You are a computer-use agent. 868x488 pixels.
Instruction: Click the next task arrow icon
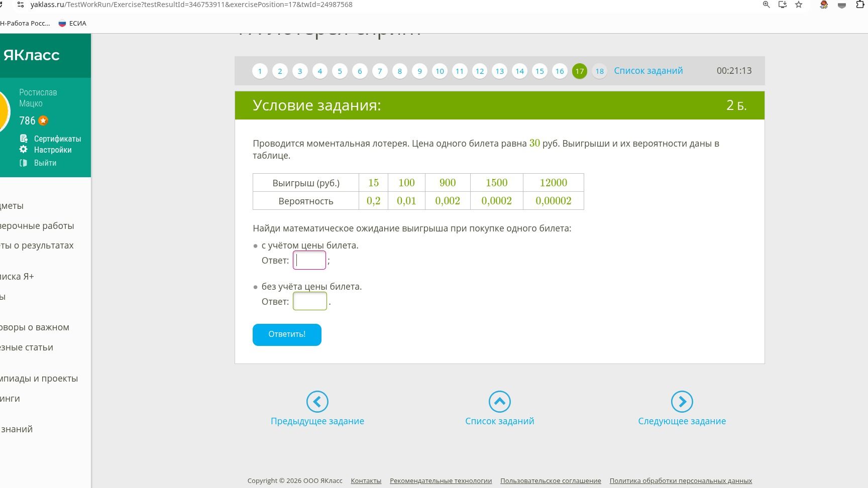click(x=682, y=402)
